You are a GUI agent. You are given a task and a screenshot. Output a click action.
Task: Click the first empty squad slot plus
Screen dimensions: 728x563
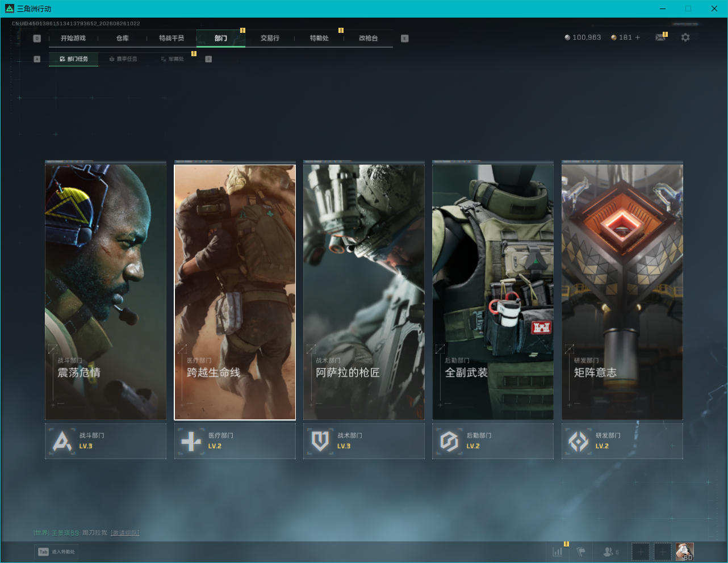[x=641, y=551]
